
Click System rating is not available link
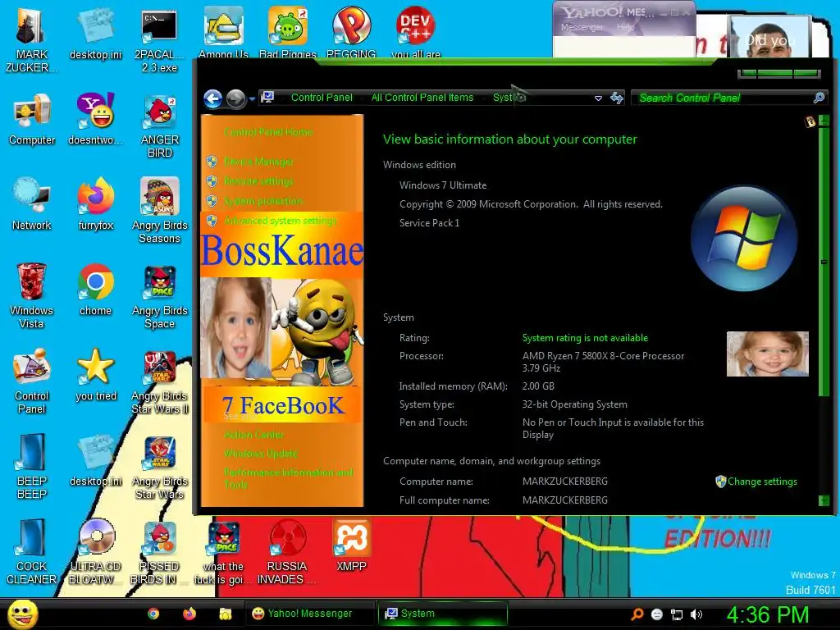tap(585, 338)
